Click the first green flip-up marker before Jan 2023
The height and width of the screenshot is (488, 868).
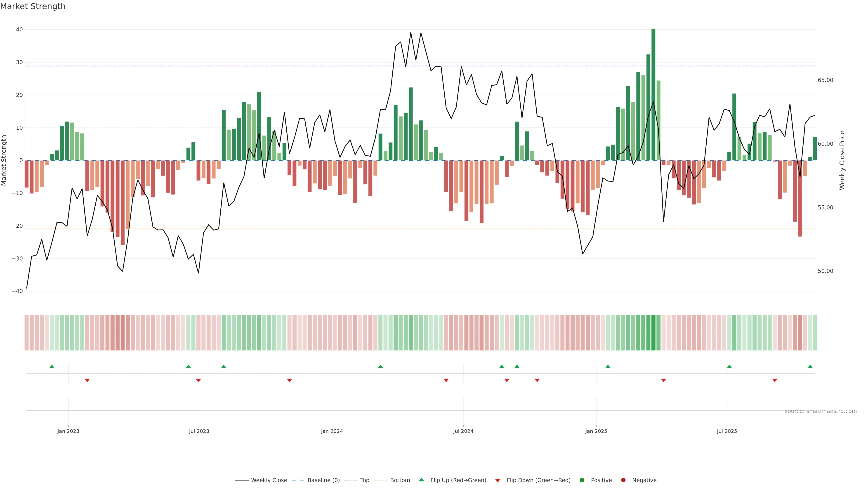pyautogui.click(x=52, y=366)
